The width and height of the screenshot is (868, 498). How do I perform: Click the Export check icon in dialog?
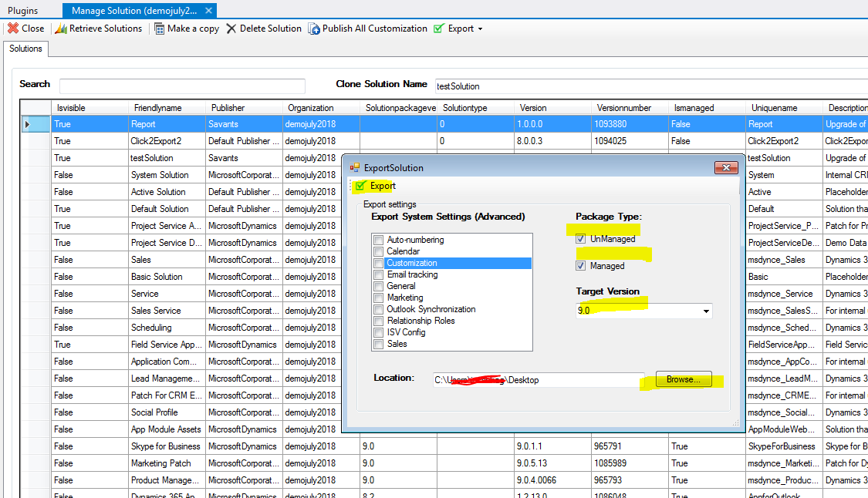click(x=360, y=186)
